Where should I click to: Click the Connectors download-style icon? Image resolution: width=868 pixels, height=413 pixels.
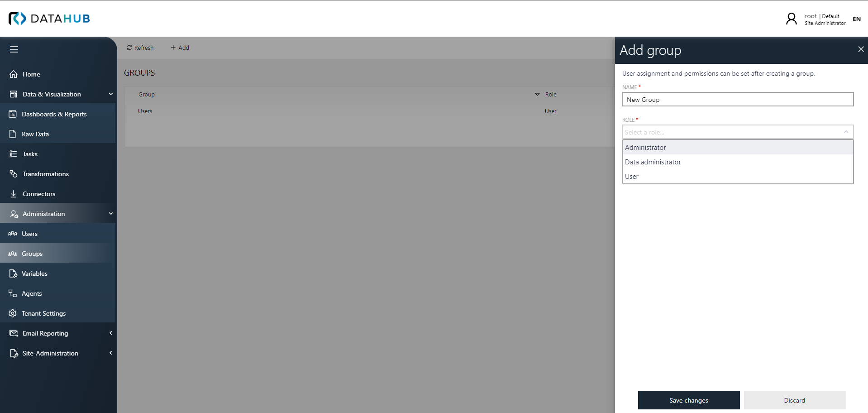pyautogui.click(x=14, y=193)
